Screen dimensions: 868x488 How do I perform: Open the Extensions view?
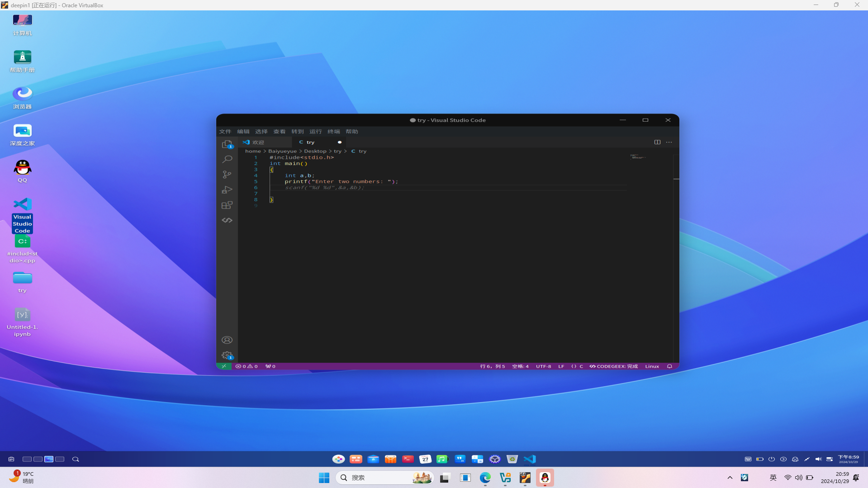pyautogui.click(x=227, y=205)
